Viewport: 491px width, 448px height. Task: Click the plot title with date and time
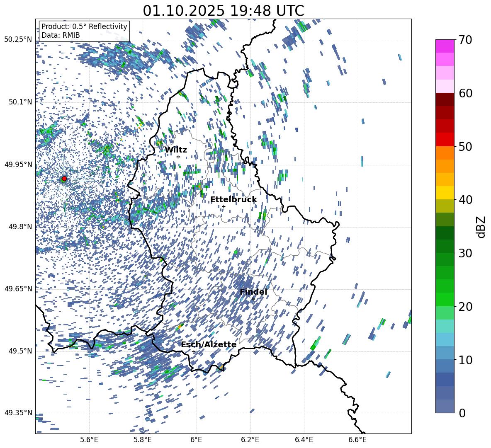[x=224, y=11]
